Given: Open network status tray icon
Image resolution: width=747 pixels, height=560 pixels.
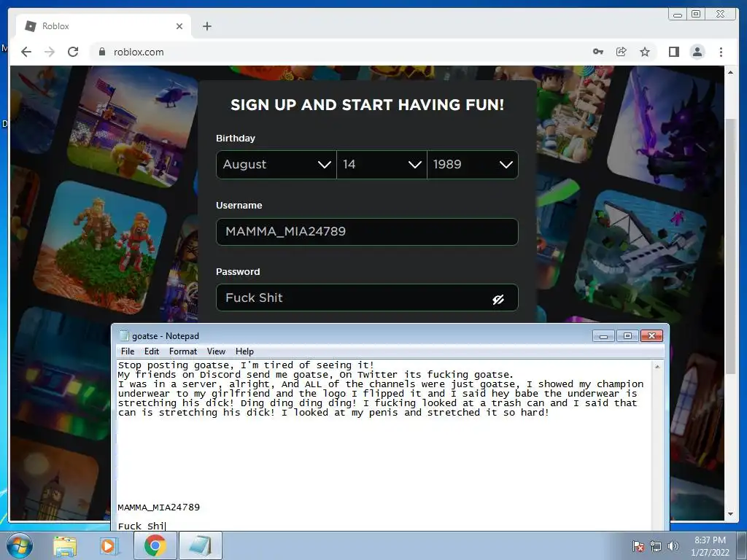Looking at the screenshot, I should [x=656, y=546].
